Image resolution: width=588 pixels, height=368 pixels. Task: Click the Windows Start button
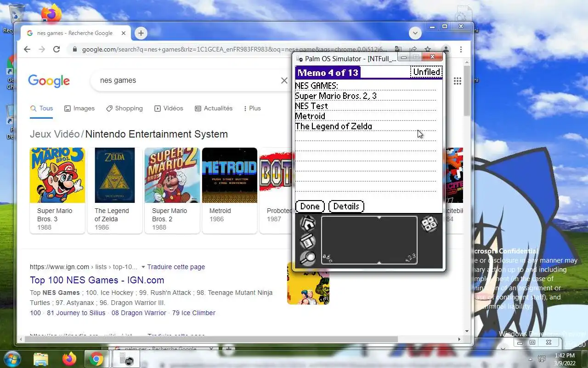(12, 358)
